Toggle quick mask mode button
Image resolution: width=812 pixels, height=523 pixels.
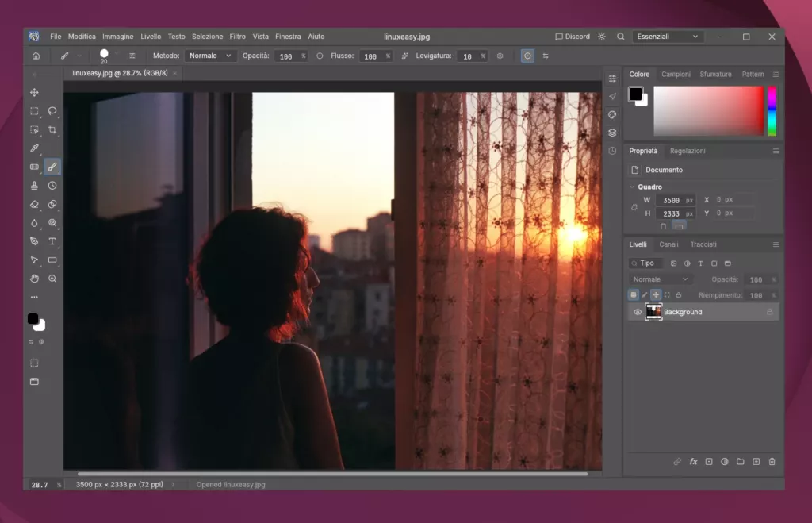click(34, 363)
